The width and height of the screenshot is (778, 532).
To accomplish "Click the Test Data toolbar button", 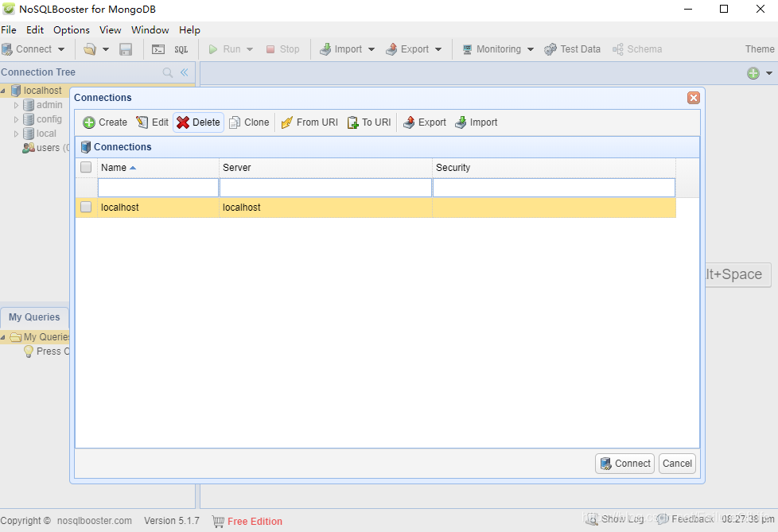I will point(572,49).
